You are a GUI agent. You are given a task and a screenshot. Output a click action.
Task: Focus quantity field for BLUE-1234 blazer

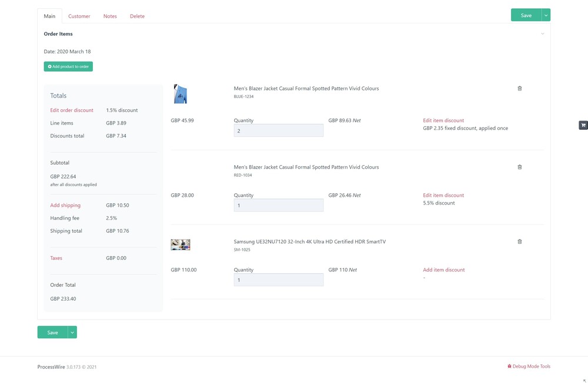coord(278,131)
